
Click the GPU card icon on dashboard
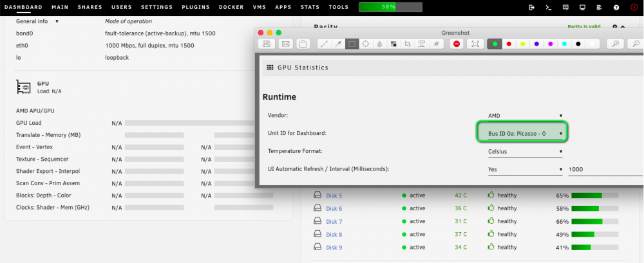[x=23, y=87]
